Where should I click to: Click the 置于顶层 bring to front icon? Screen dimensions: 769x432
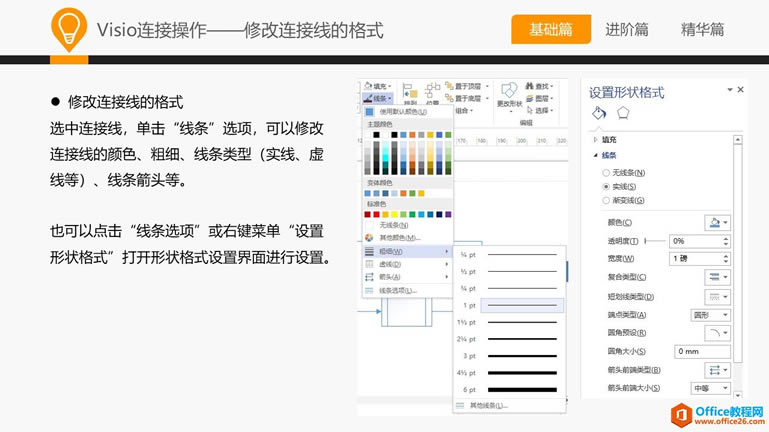(x=467, y=86)
